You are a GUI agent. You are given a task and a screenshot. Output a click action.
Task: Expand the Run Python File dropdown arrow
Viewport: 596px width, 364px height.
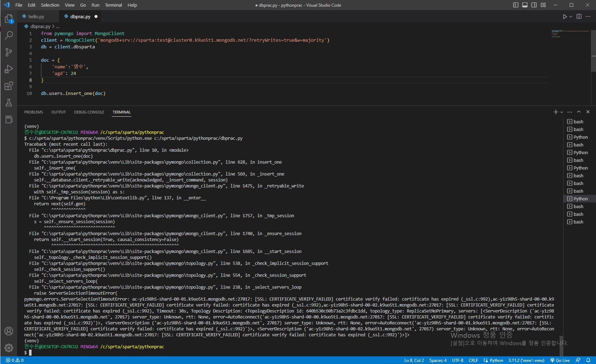571,16
